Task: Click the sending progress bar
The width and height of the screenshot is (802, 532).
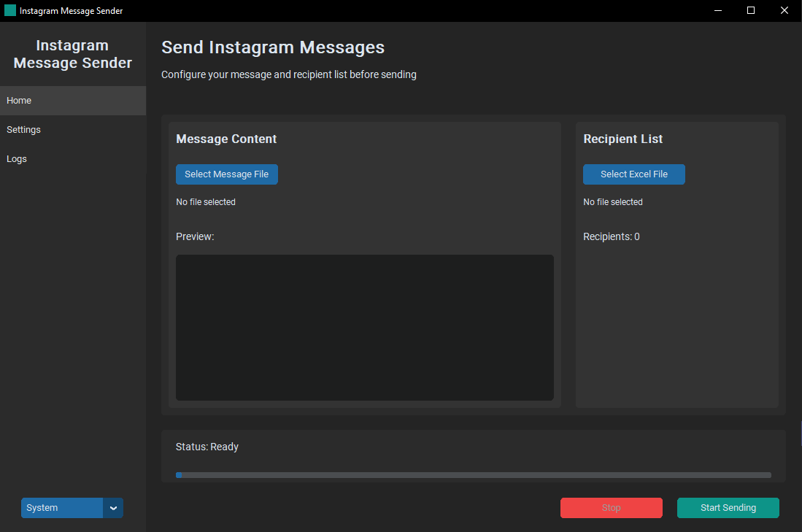Action: (473, 475)
